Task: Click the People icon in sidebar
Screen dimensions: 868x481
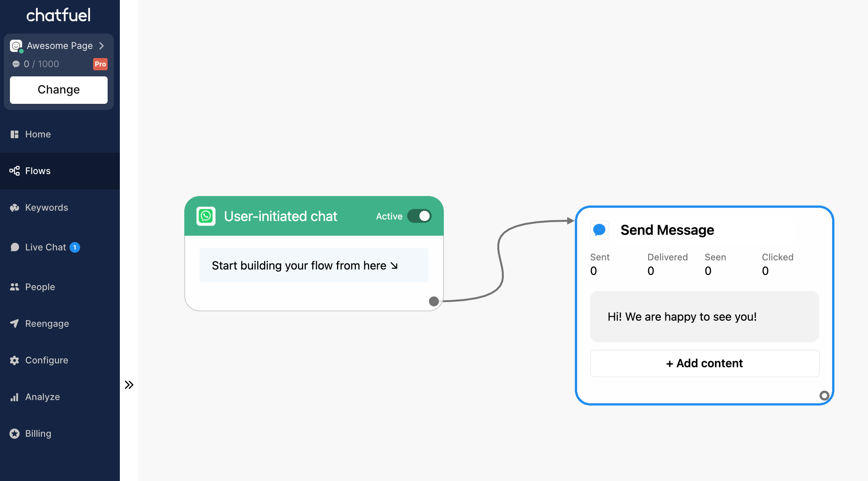Action: pyautogui.click(x=15, y=287)
